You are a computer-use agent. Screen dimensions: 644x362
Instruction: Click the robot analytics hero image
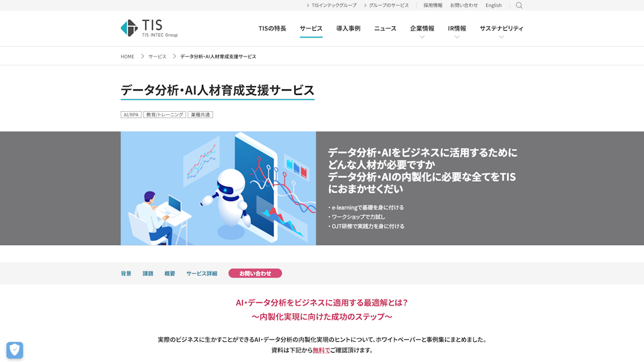218,189
